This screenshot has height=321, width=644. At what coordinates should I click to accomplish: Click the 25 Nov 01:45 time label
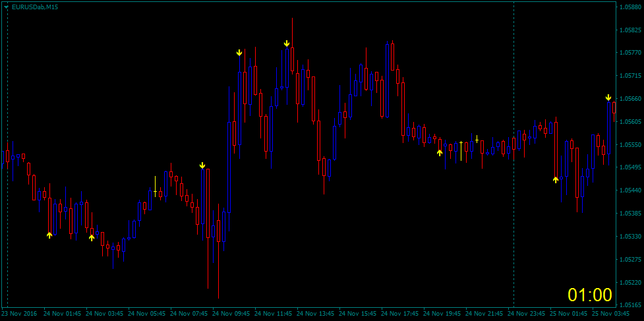[x=568, y=314]
